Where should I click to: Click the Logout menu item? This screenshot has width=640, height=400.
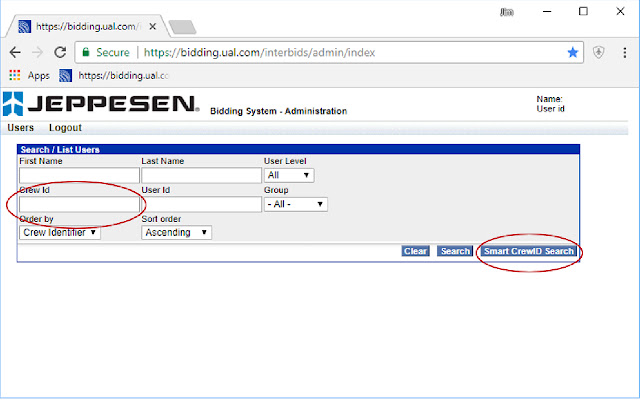click(65, 128)
